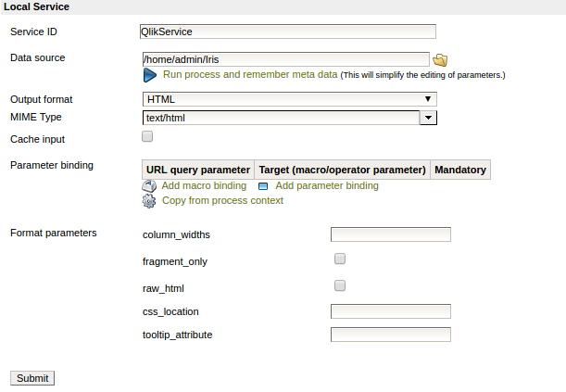Check the raw_html option
The image size is (566, 392).
[340, 285]
